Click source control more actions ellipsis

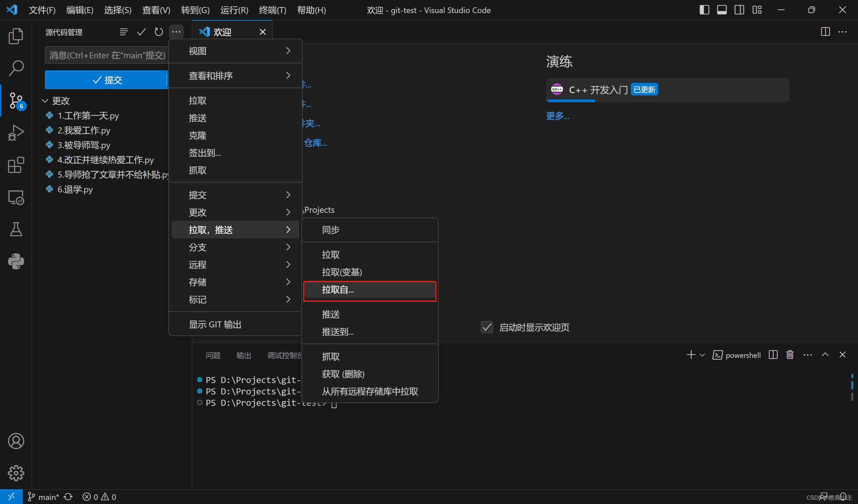[x=176, y=32]
